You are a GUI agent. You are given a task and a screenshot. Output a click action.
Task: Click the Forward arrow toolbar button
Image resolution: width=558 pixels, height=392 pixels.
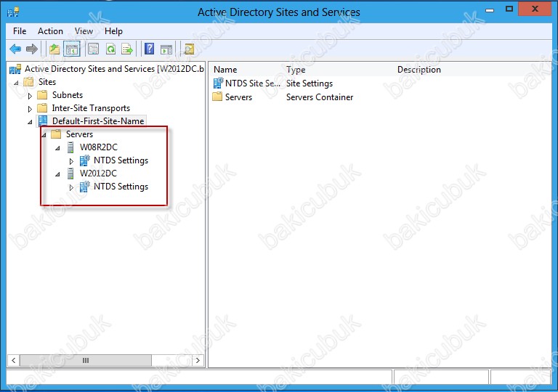pyautogui.click(x=32, y=49)
